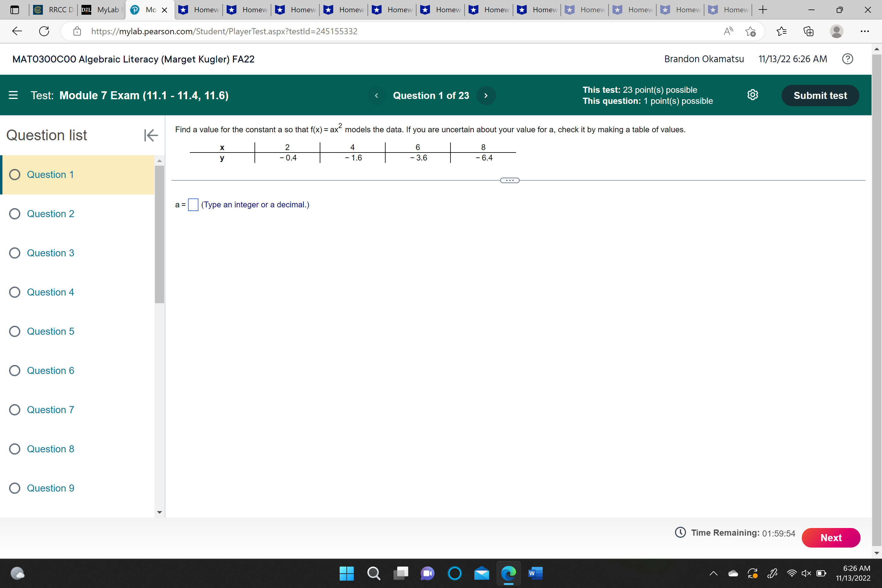Open the test settings gear
The height and width of the screenshot is (588, 882).
point(753,95)
